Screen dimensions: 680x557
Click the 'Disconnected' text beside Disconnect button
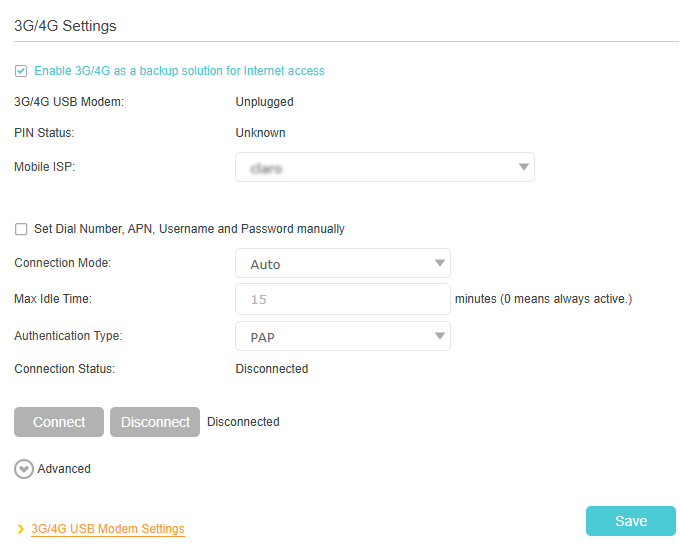click(x=243, y=422)
